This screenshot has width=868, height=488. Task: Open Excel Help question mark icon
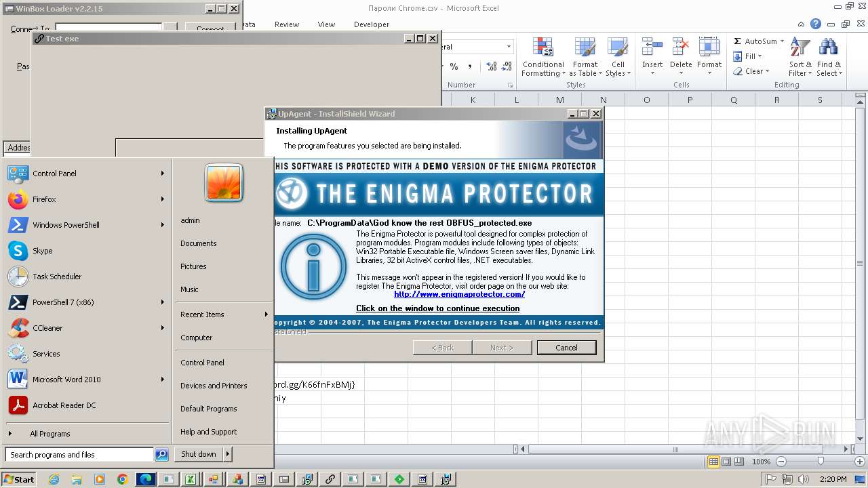pos(816,24)
